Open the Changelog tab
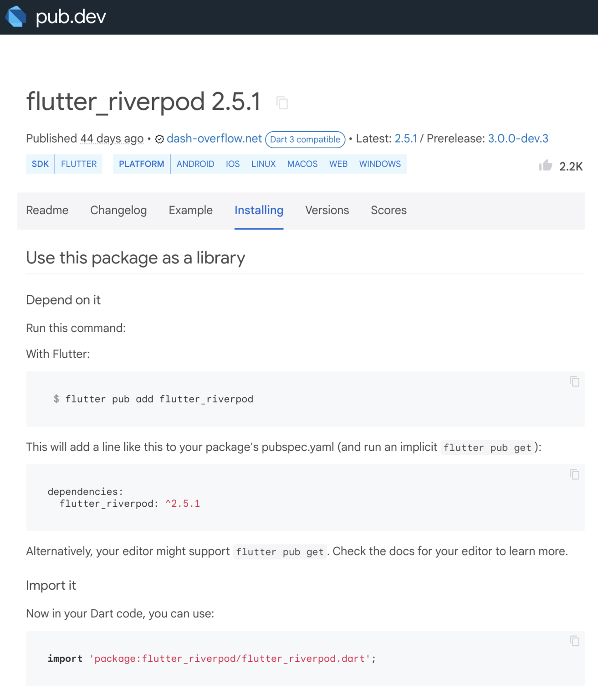 [x=118, y=210]
